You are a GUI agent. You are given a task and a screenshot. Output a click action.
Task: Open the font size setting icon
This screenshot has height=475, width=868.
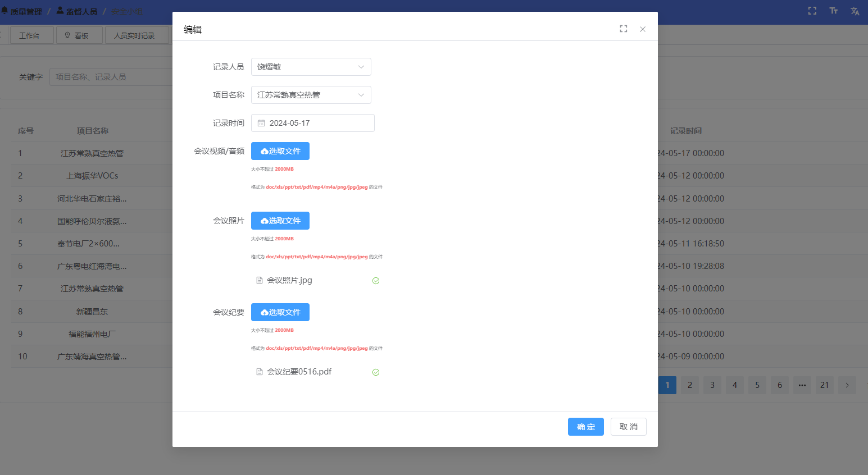(834, 11)
